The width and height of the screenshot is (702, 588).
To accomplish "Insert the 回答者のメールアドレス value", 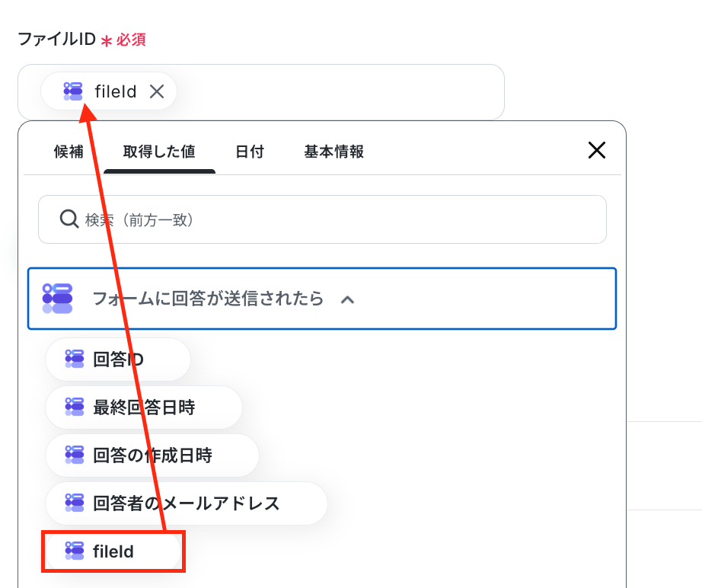I will click(187, 503).
